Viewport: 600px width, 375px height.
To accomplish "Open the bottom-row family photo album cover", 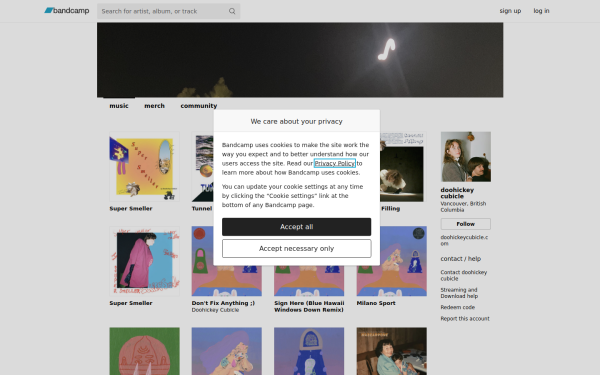I will tap(391, 351).
